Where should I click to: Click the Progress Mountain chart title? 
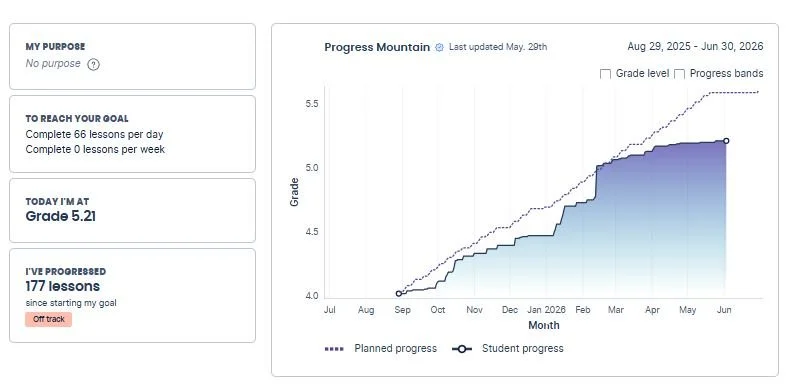coord(377,47)
